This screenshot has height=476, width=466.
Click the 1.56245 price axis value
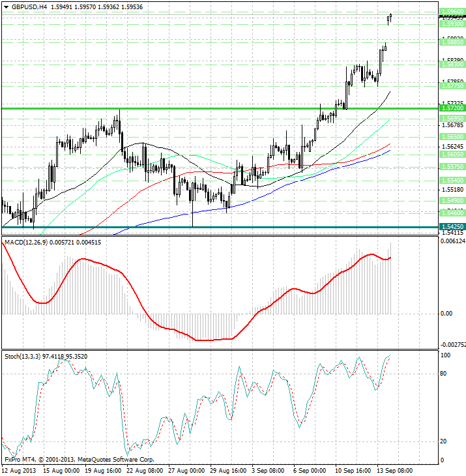click(x=453, y=147)
